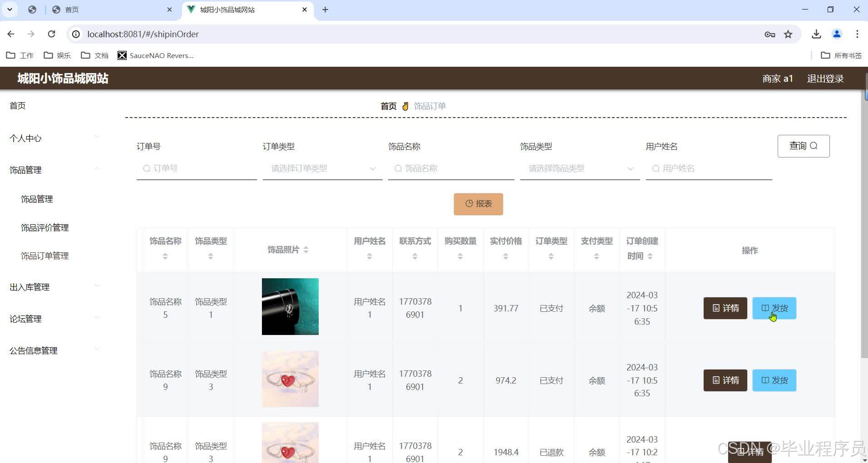Reload the page with the refresh icon
868x463 pixels.
[52, 34]
